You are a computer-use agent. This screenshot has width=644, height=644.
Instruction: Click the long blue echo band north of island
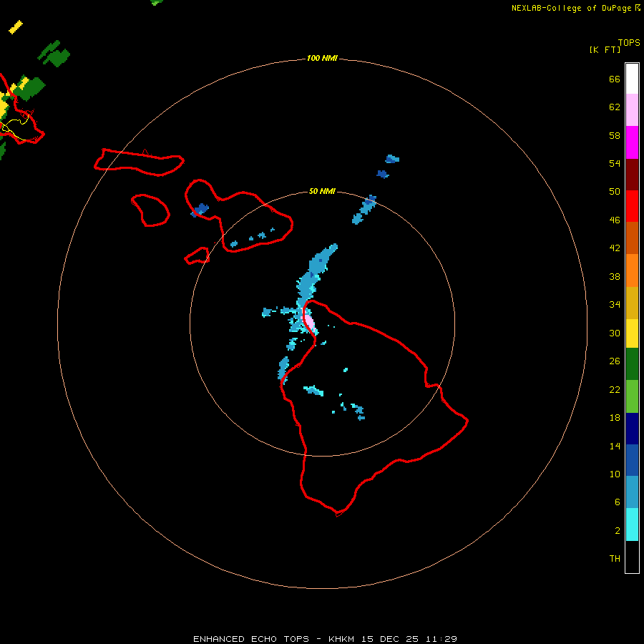pyautogui.click(x=316, y=275)
